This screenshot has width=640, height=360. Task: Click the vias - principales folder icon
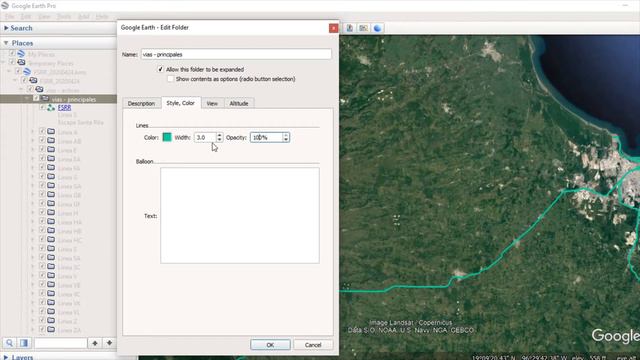click(x=45, y=99)
